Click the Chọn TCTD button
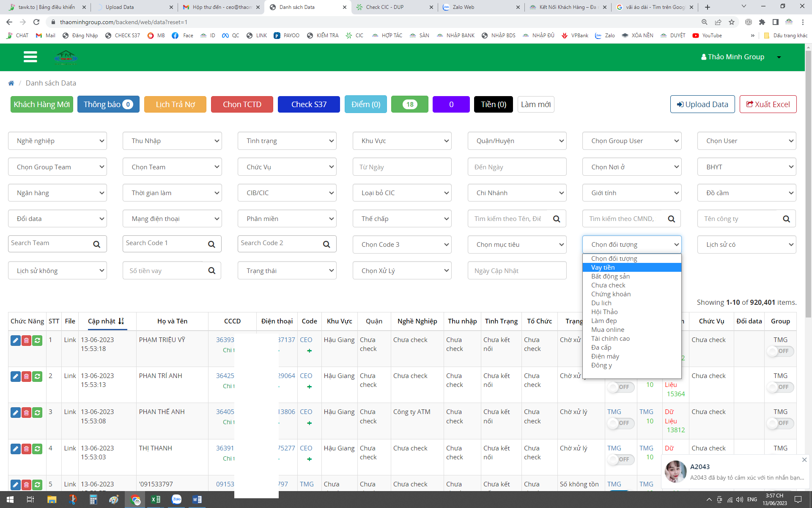The width and height of the screenshot is (812, 508). coord(242,105)
